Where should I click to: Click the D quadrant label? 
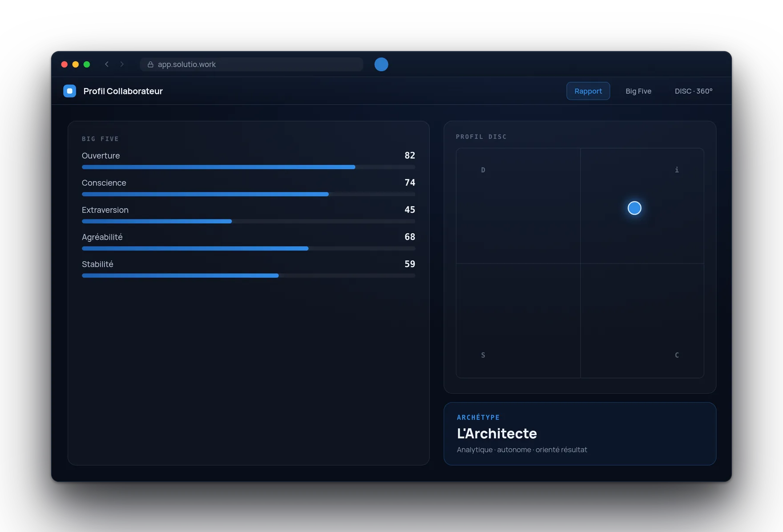(x=483, y=170)
